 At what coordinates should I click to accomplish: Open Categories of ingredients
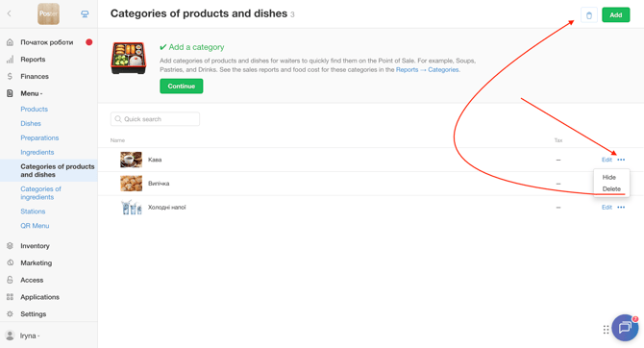pyautogui.click(x=40, y=193)
